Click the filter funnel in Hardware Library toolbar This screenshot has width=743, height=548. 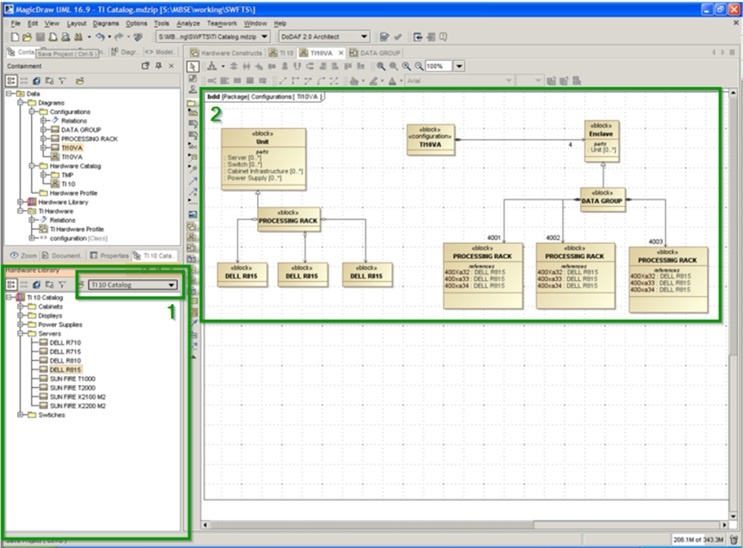pos(62,284)
